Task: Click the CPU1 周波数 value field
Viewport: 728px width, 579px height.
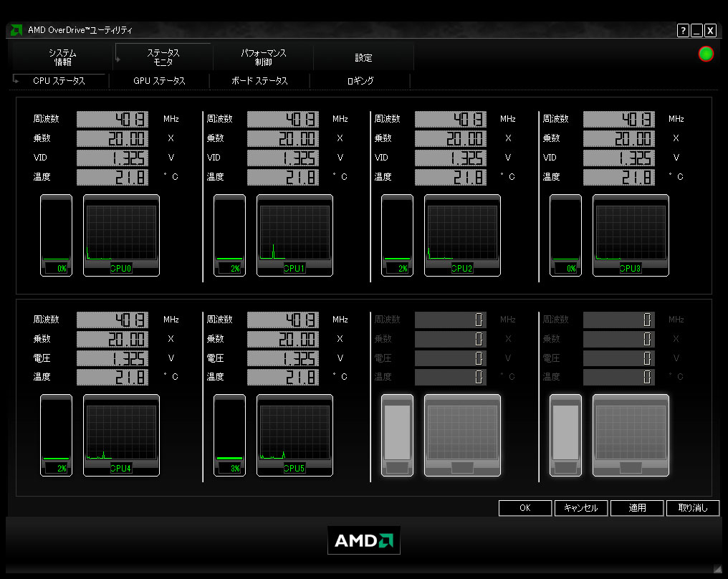Action: (283, 120)
